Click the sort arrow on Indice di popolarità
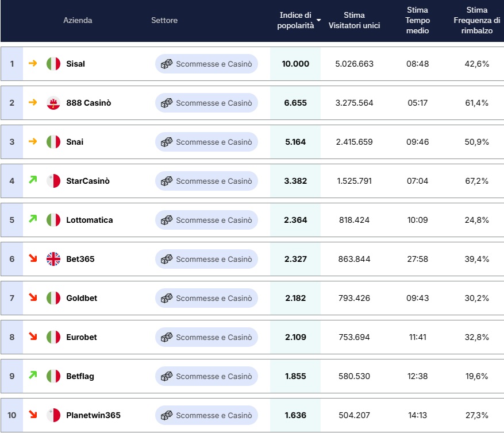 pyautogui.click(x=318, y=20)
